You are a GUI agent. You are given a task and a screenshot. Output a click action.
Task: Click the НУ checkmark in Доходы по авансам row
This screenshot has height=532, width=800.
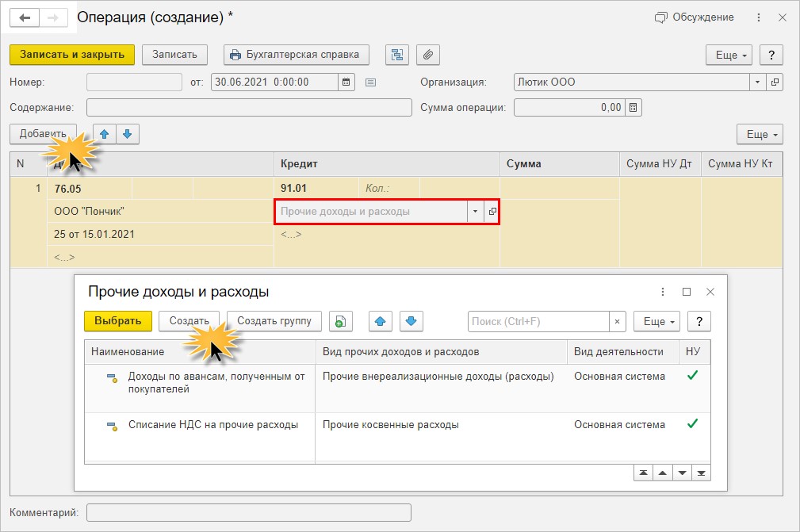(692, 375)
